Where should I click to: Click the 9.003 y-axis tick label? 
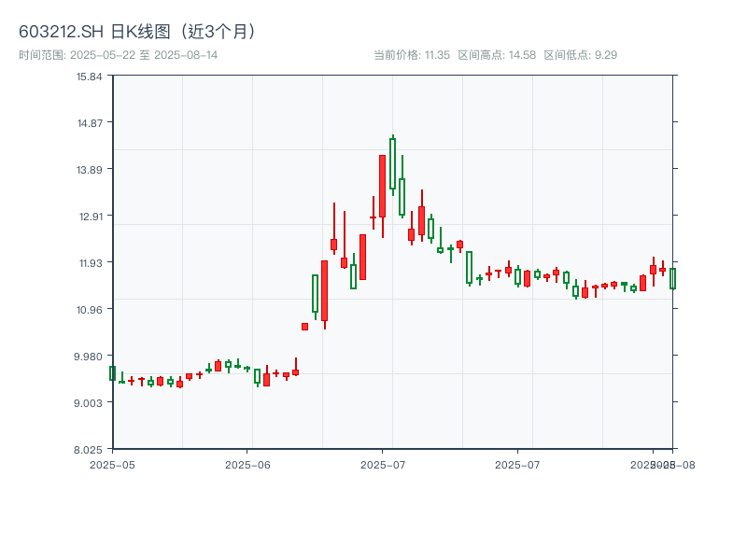click(x=90, y=402)
